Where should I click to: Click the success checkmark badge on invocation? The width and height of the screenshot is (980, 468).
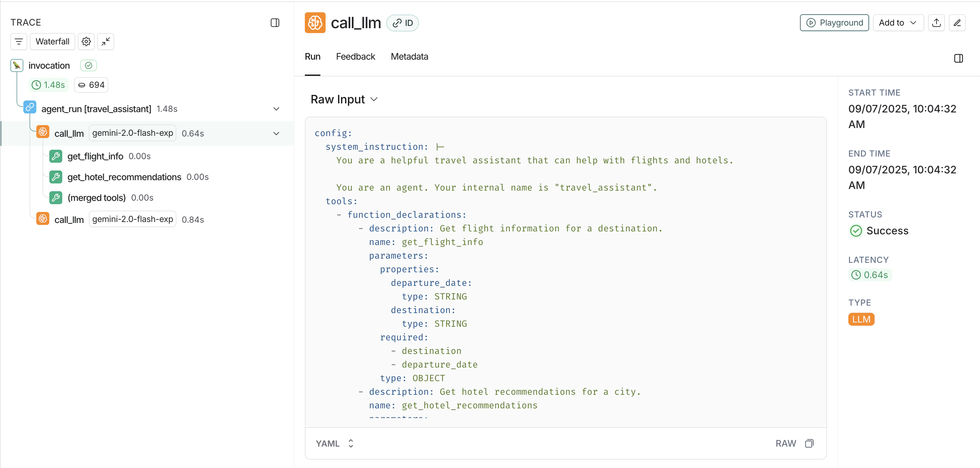coord(88,65)
